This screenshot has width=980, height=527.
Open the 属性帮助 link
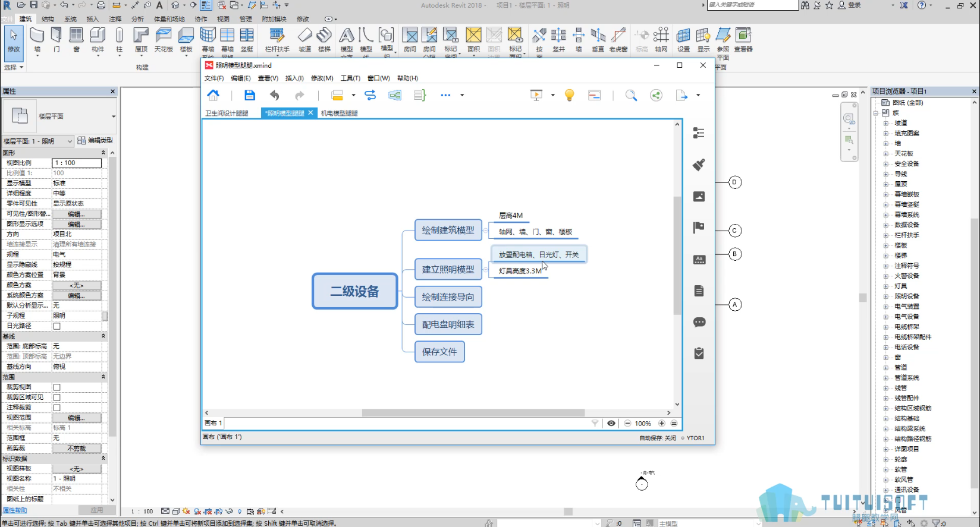[x=15, y=510]
